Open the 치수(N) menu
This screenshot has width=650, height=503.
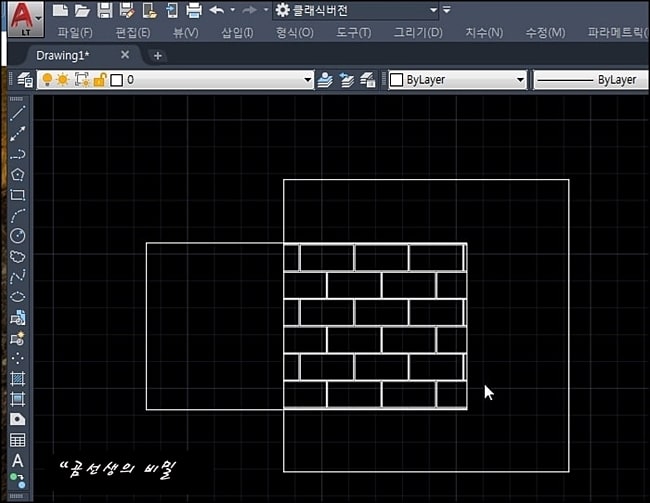click(484, 32)
